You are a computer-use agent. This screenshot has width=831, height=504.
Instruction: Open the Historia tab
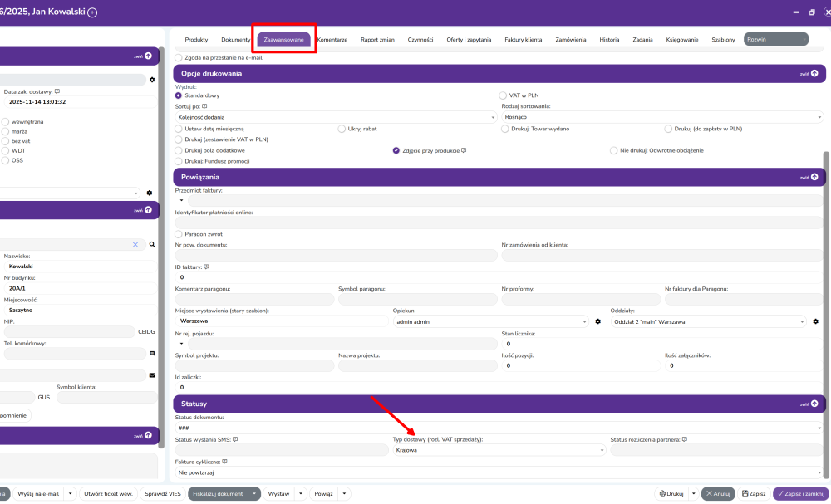coord(609,39)
